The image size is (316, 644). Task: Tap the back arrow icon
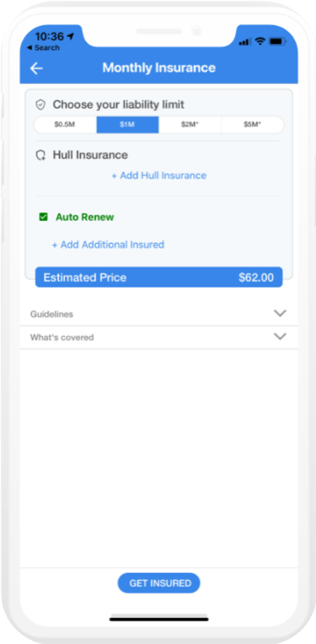[x=37, y=68]
